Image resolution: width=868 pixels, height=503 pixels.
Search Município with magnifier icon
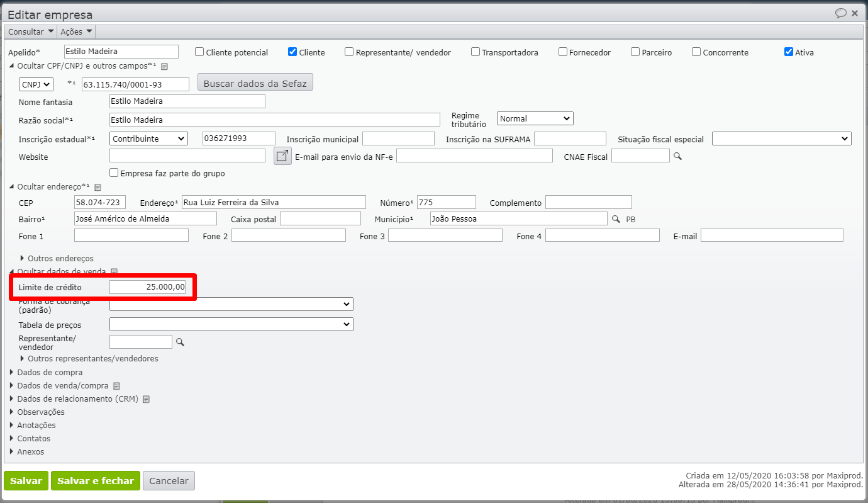617,219
